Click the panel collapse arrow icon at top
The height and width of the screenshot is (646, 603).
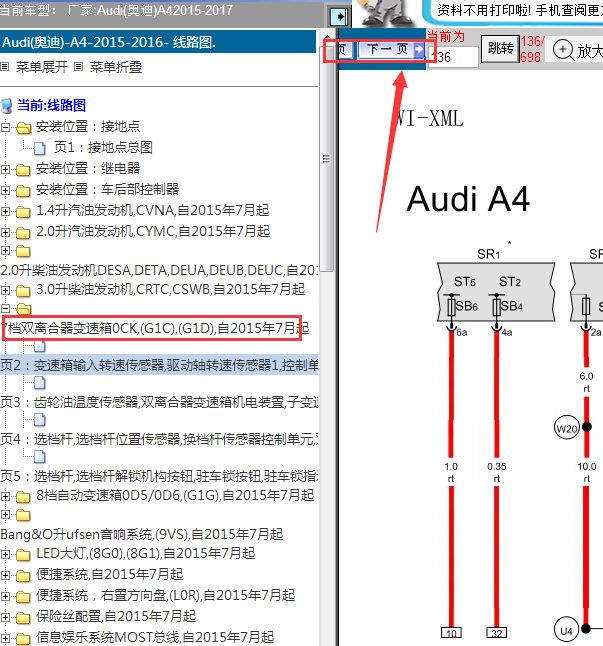click(x=339, y=16)
